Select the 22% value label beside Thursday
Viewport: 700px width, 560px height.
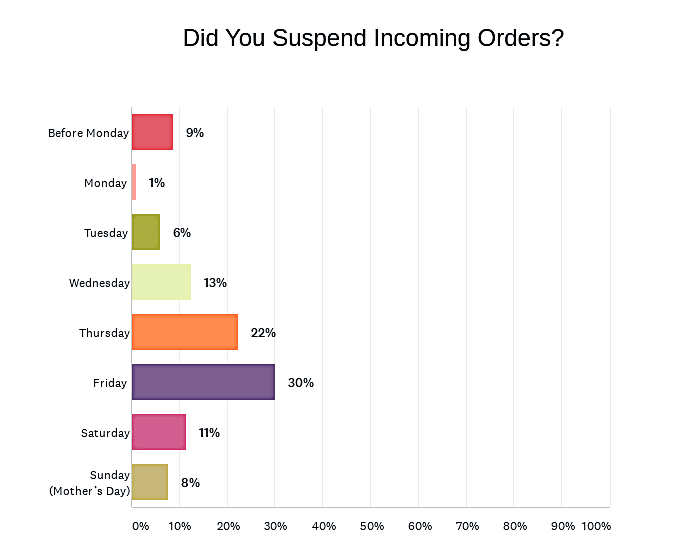(263, 333)
